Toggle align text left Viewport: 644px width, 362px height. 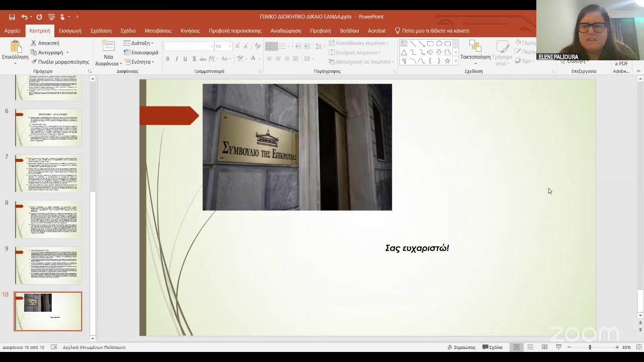point(269,59)
